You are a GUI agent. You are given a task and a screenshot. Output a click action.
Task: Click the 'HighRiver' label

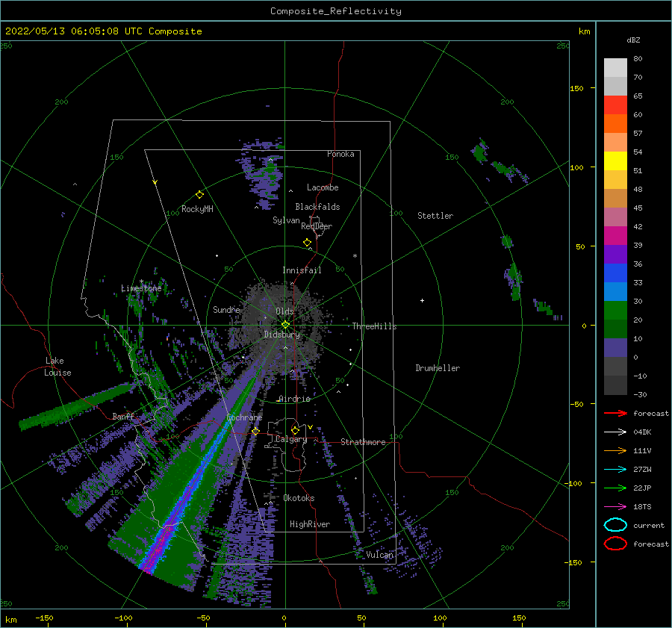pos(310,524)
